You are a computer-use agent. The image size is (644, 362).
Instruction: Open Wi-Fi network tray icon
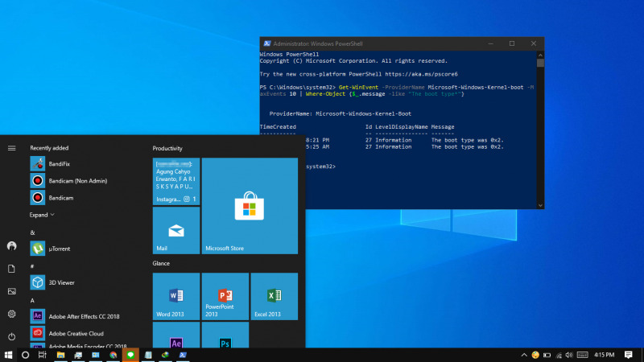(x=559, y=355)
